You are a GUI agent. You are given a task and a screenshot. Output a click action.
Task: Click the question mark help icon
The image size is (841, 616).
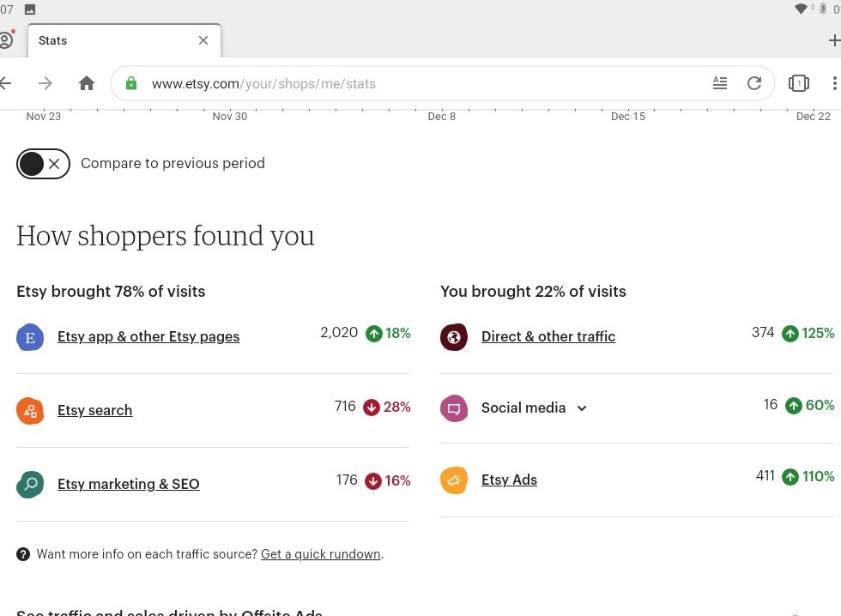click(23, 554)
